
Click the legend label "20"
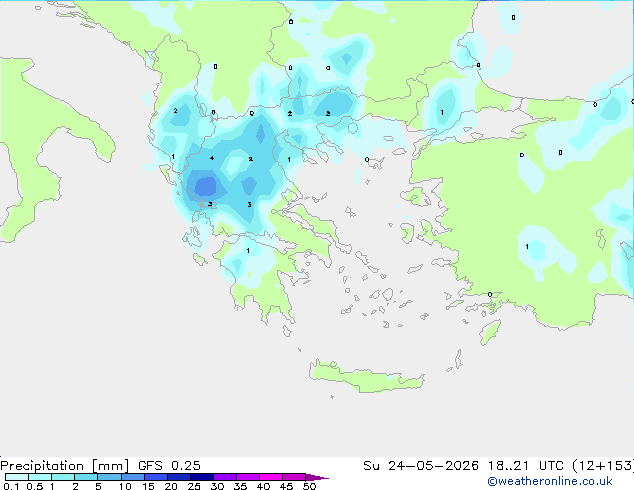[x=171, y=486]
